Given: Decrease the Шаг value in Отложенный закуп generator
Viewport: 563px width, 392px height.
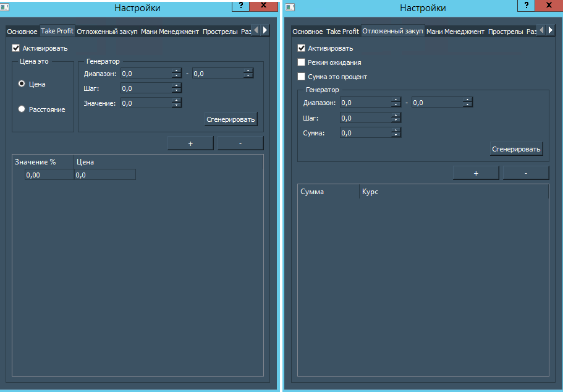Looking at the screenshot, I should pyautogui.click(x=396, y=120).
